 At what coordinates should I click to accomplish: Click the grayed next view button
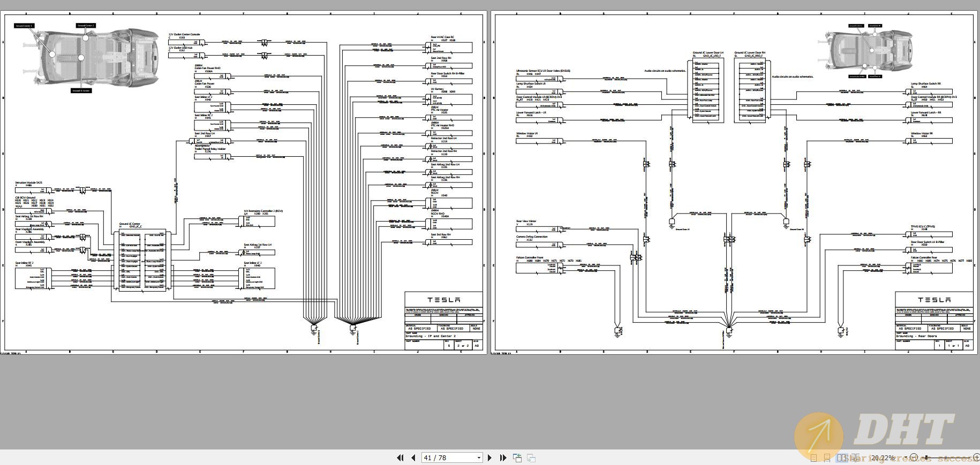tap(531, 458)
